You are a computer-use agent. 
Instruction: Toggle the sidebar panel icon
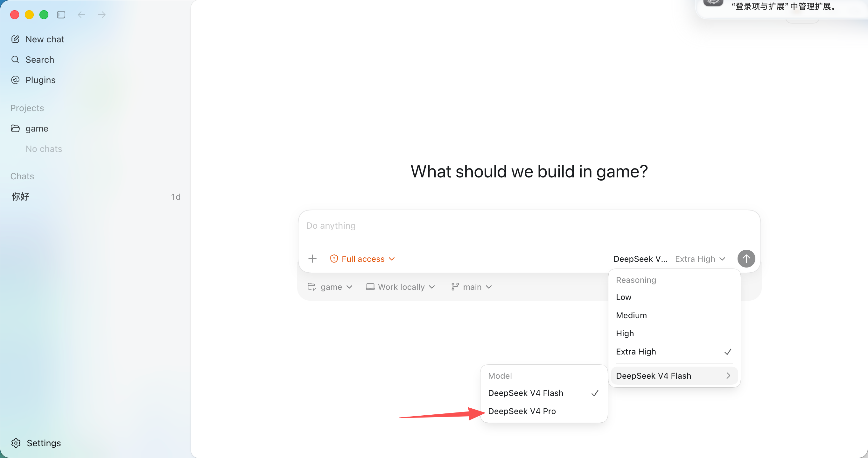61,15
